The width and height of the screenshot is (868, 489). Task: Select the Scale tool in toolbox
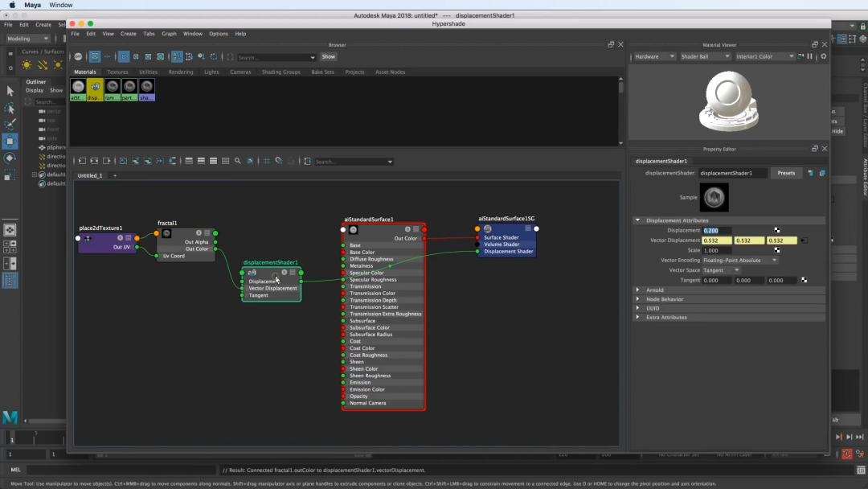click(x=10, y=175)
